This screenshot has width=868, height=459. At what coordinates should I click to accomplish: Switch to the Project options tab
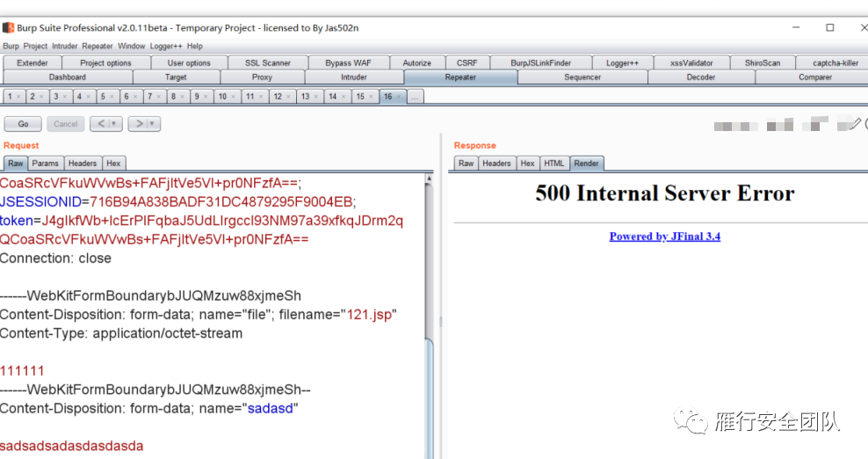click(x=105, y=62)
